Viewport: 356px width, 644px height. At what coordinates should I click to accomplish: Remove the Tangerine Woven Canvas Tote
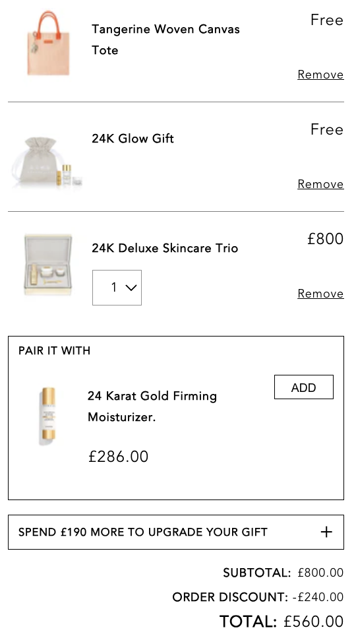[x=320, y=75]
